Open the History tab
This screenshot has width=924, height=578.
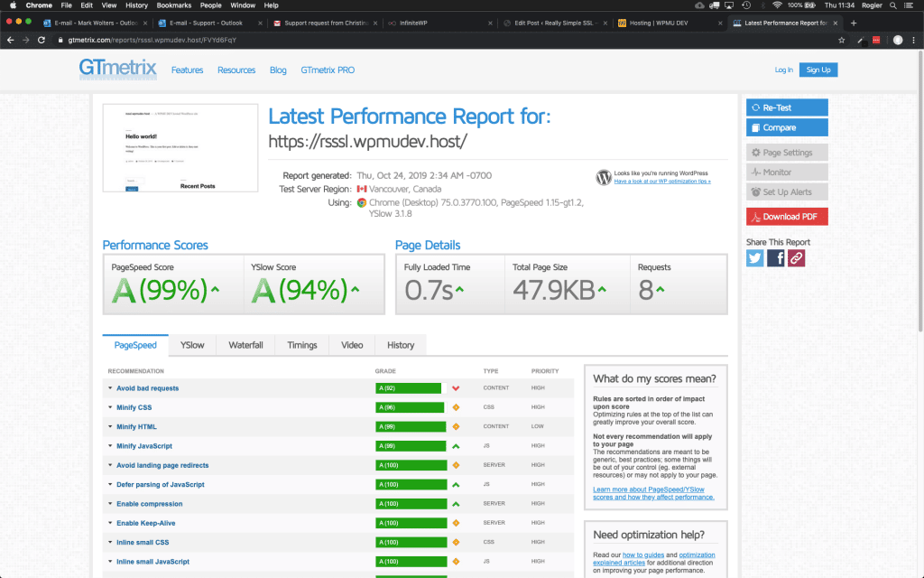[401, 345]
